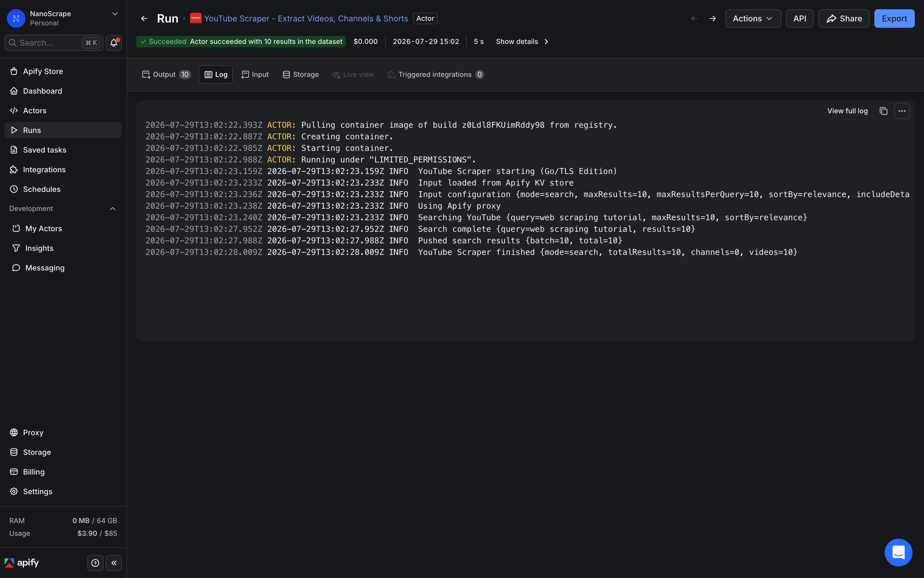Image resolution: width=924 pixels, height=578 pixels.
Task: Collapse the sidebar with double chevron
Action: pos(114,563)
